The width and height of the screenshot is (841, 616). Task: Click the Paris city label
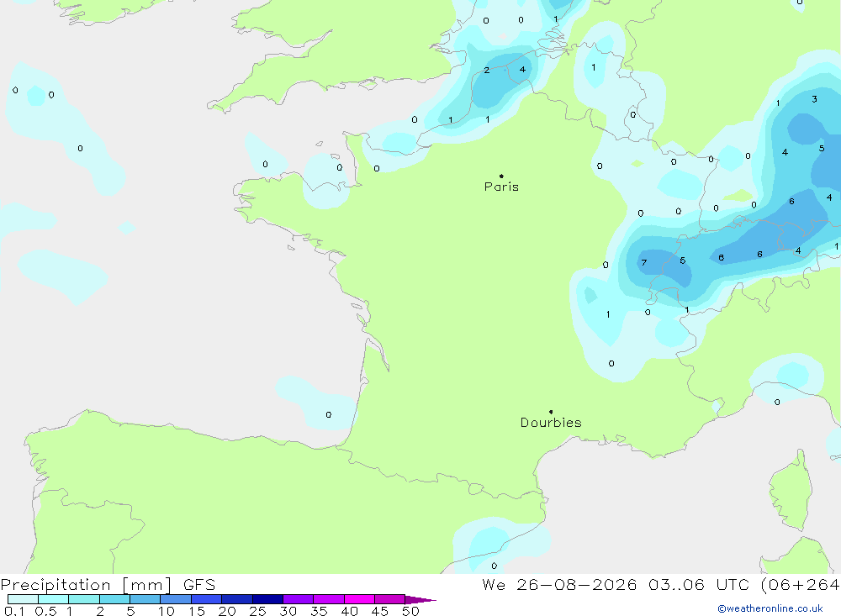point(501,187)
